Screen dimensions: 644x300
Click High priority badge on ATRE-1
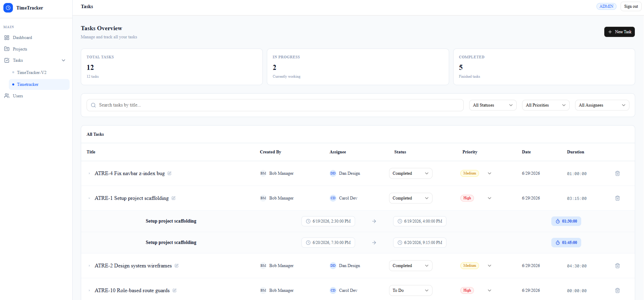(467, 198)
